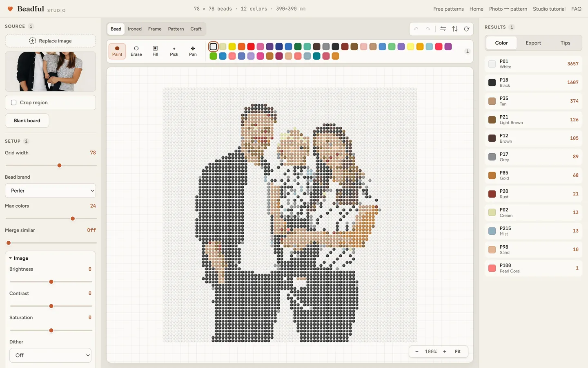Click the Beadful heart logo
Viewport: 588px width, 368px height.
pos(10,9)
